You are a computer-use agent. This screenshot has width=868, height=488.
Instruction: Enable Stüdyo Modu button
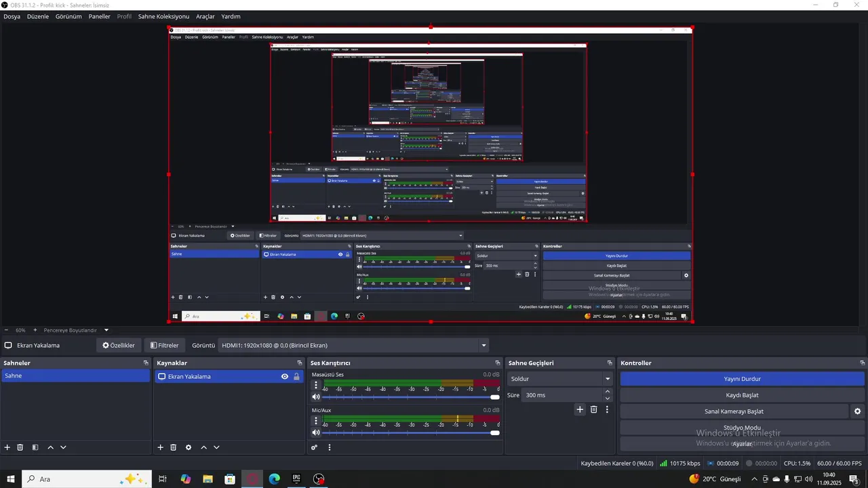pos(742,428)
